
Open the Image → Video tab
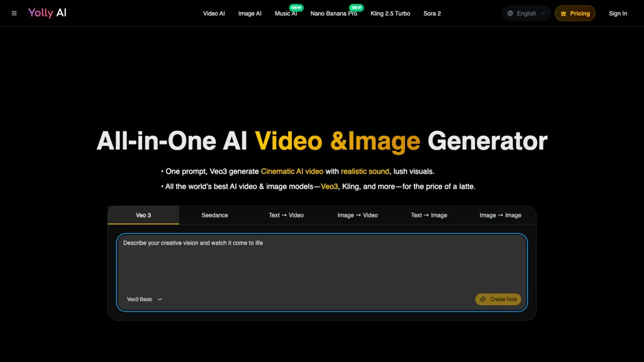357,215
